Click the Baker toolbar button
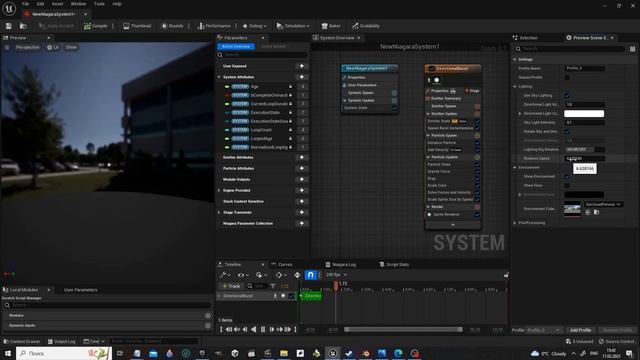640x360 pixels. point(331,26)
